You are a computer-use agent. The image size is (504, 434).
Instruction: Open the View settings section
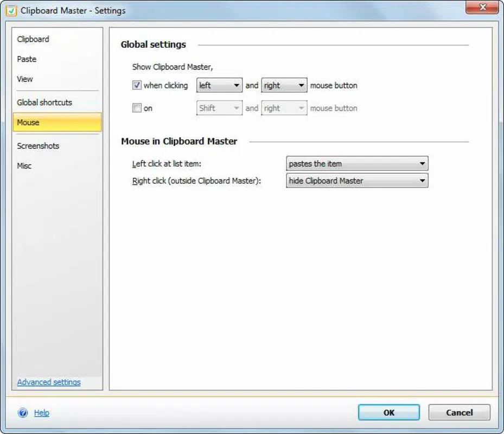57,79
